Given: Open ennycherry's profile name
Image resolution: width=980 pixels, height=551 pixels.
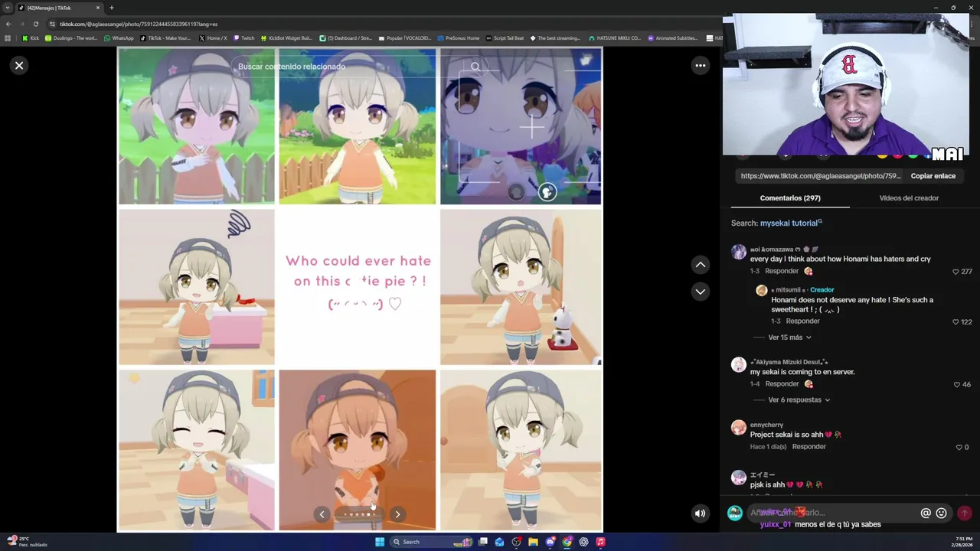Looking at the screenshot, I should (766, 425).
